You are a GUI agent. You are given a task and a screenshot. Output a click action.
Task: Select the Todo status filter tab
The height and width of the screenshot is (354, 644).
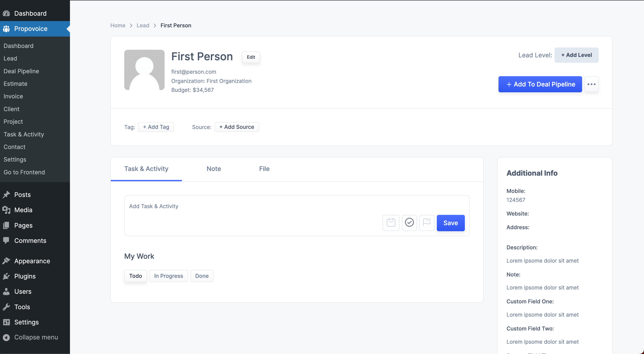click(135, 276)
